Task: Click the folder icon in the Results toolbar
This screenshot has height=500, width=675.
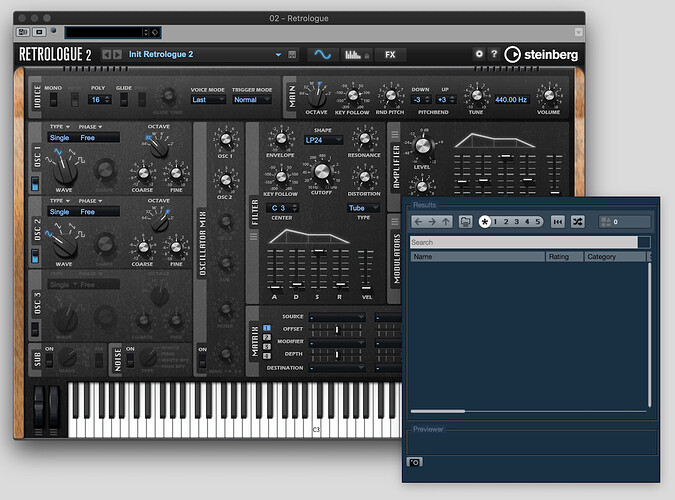Action: pyautogui.click(x=465, y=222)
